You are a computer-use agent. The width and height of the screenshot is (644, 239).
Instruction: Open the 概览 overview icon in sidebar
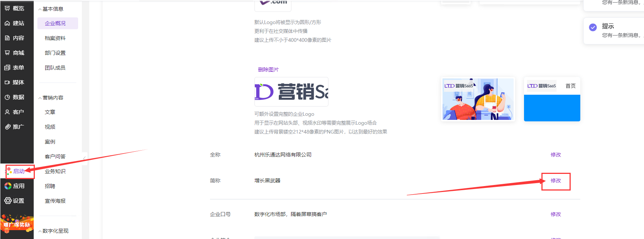(7, 8)
